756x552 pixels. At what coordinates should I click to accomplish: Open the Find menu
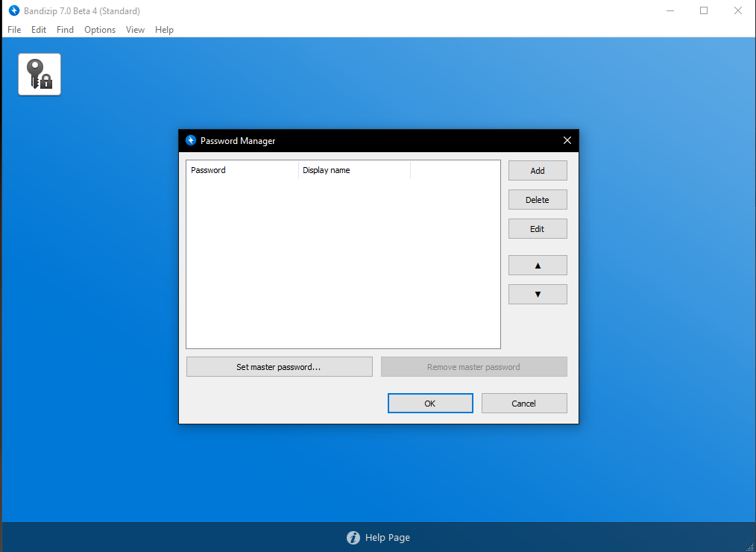65,29
